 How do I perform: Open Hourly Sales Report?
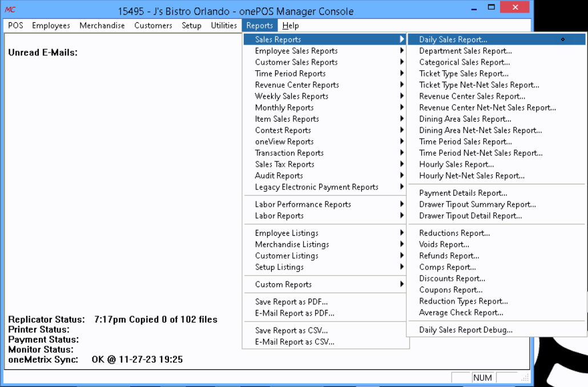pos(497,164)
